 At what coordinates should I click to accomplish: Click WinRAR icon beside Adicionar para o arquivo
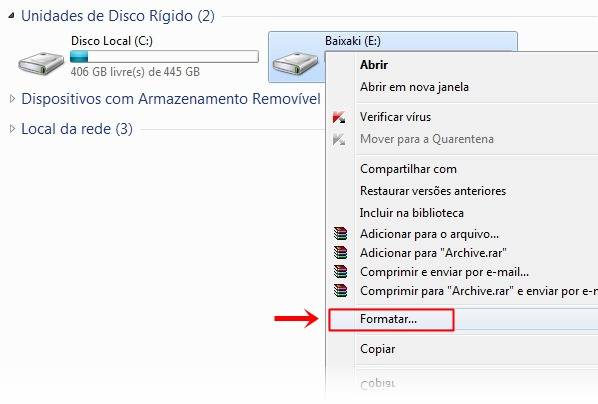pyautogui.click(x=340, y=233)
